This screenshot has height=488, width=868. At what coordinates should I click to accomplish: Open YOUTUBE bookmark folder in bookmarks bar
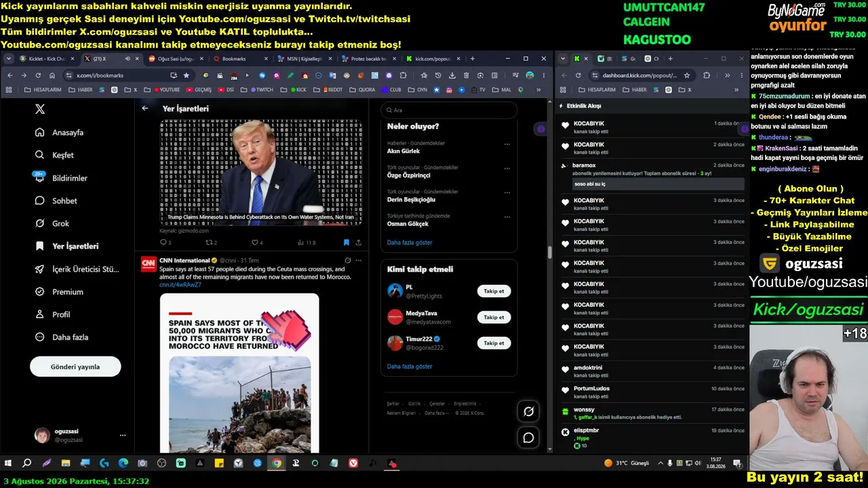pyautogui.click(x=167, y=89)
